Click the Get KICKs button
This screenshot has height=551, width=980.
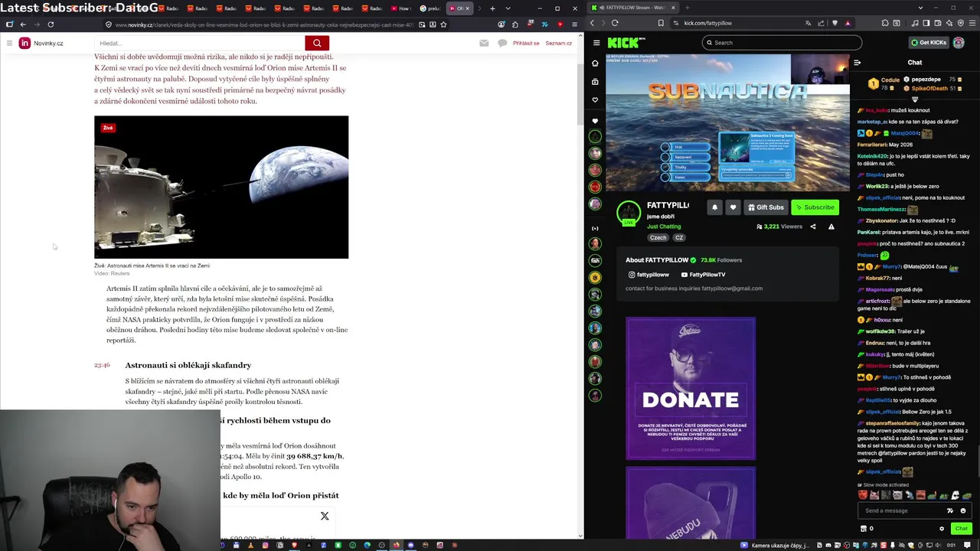[x=929, y=43]
